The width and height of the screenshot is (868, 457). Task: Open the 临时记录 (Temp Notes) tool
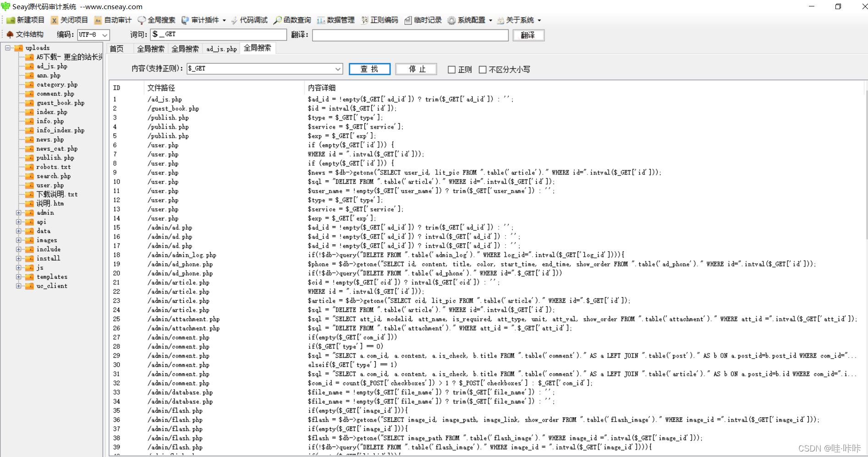423,20
